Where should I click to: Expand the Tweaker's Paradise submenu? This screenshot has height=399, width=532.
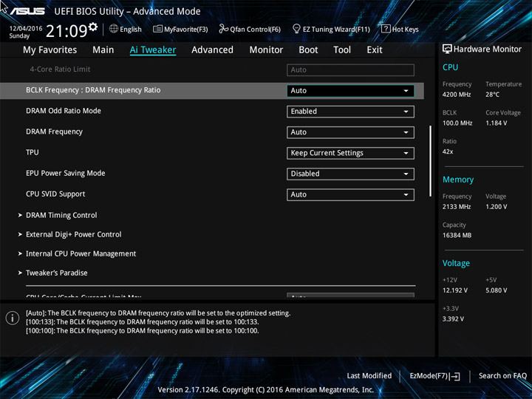(57, 273)
